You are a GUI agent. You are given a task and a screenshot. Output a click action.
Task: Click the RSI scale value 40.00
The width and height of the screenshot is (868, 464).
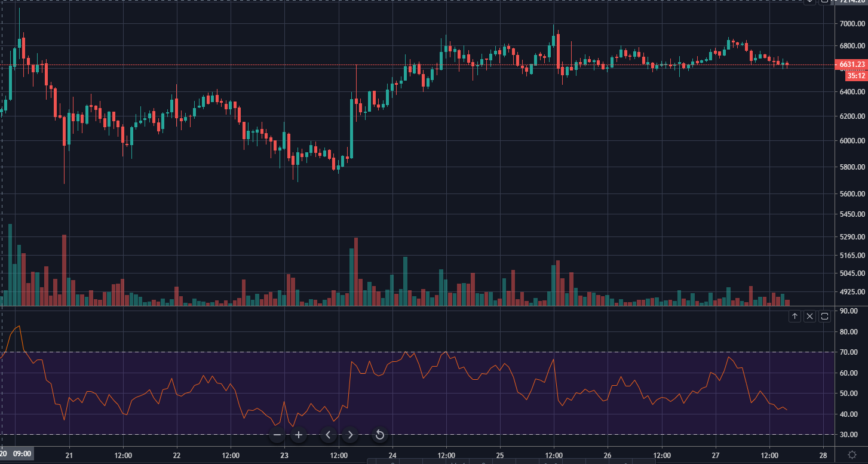click(849, 414)
